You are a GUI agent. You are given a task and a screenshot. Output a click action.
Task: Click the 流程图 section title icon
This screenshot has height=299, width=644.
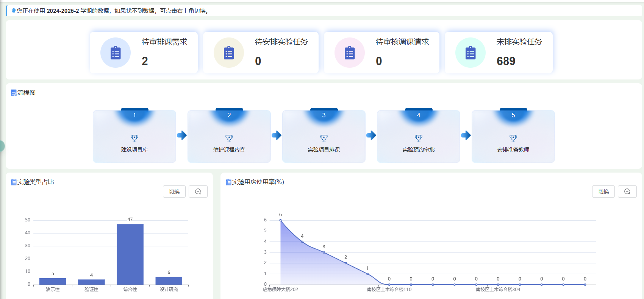pyautogui.click(x=14, y=93)
